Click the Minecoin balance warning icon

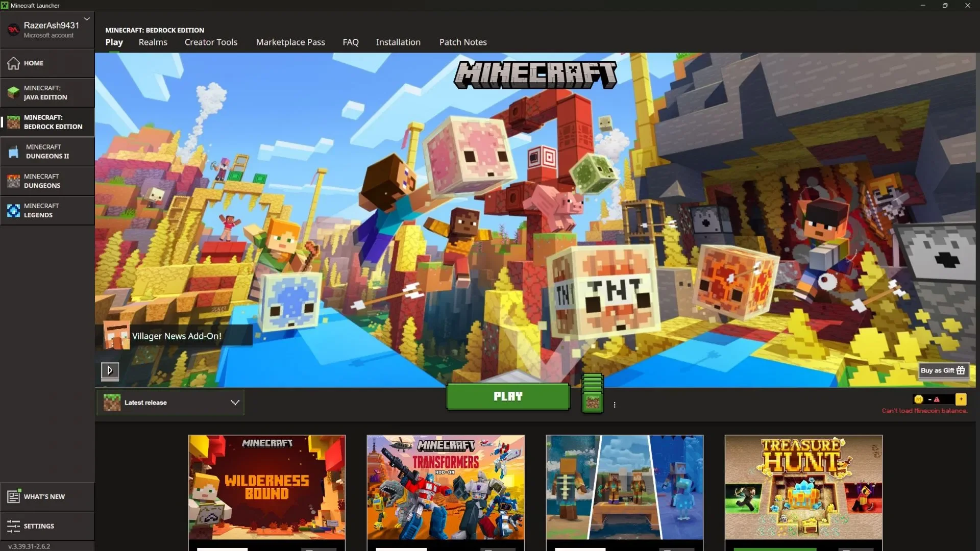click(x=937, y=399)
